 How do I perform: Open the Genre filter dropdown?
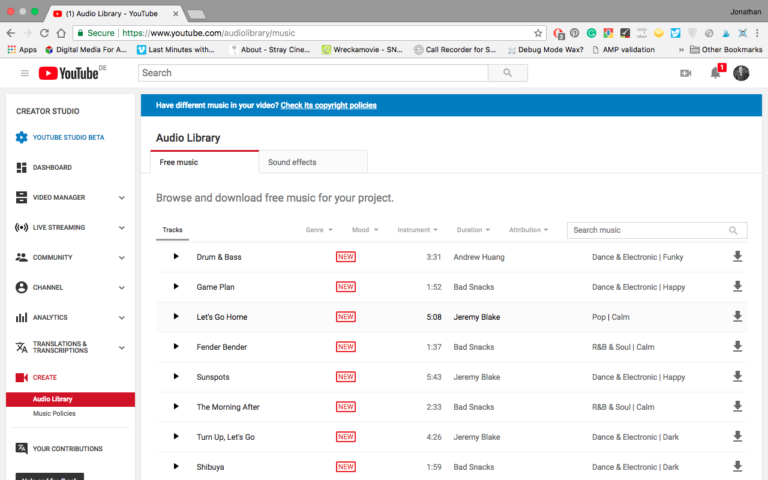coord(319,230)
